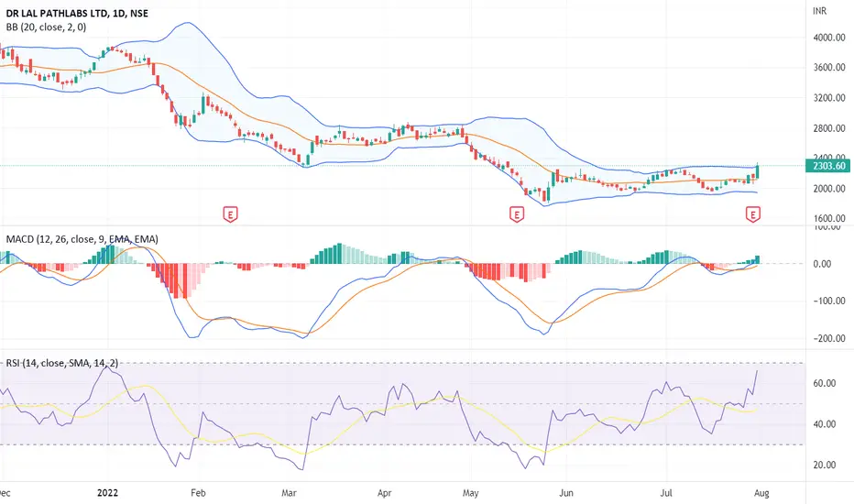The image size is (854, 504).
Task: Click the RSI 20.00 axis label
Action: point(824,465)
